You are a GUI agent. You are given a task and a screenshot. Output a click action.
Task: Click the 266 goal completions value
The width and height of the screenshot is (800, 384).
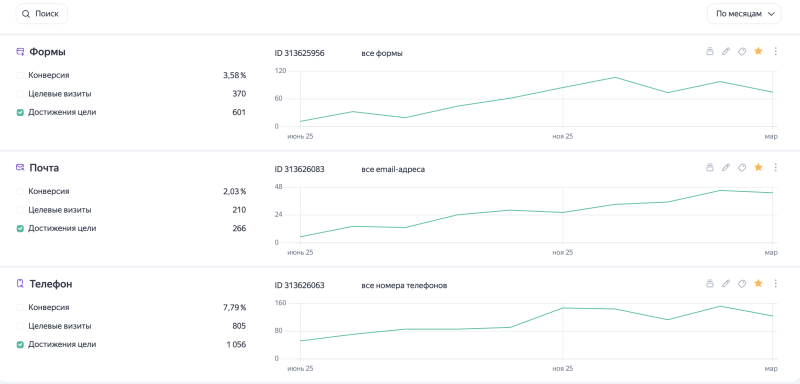(239, 228)
